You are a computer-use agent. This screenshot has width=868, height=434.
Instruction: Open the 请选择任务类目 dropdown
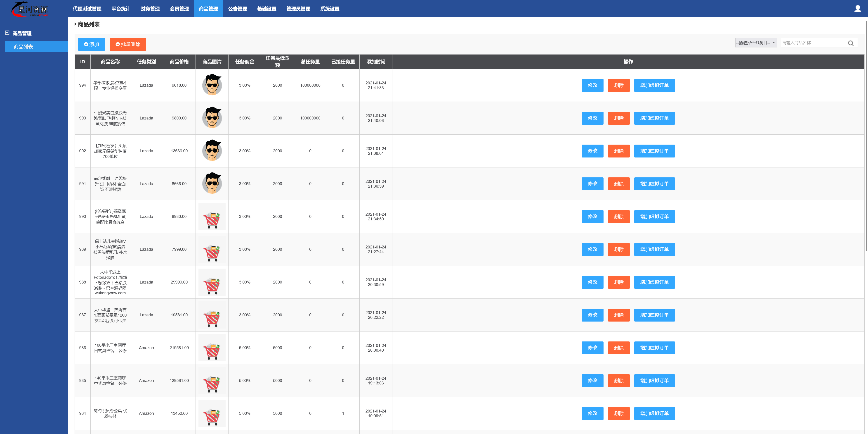tap(756, 43)
